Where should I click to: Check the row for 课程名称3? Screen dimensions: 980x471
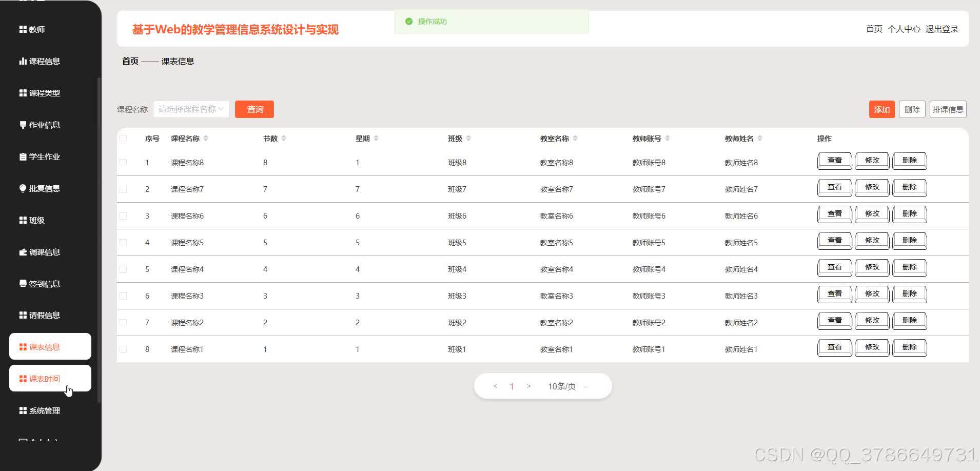click(123, 296)
